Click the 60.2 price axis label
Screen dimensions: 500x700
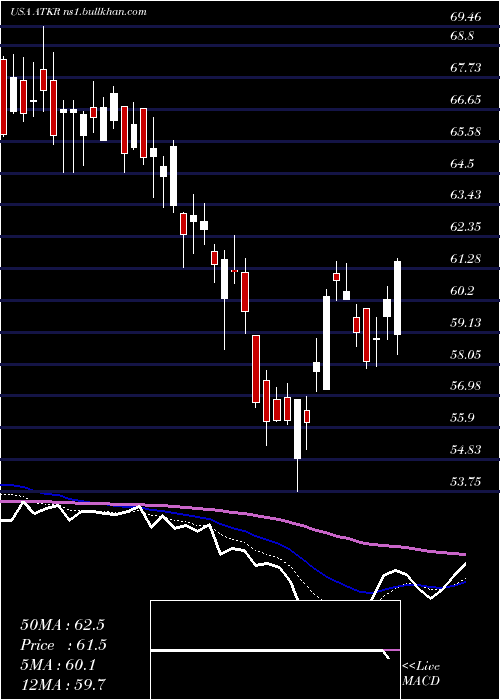click(x=462, y=291)
